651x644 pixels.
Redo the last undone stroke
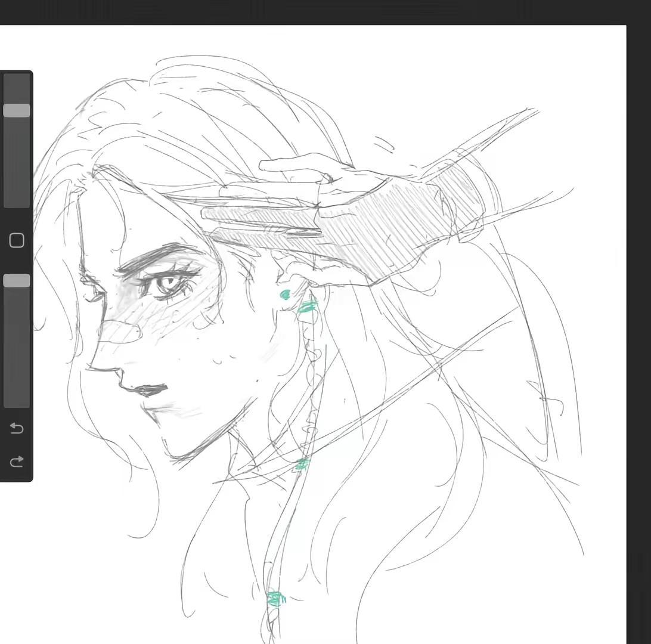pos(17,462)
